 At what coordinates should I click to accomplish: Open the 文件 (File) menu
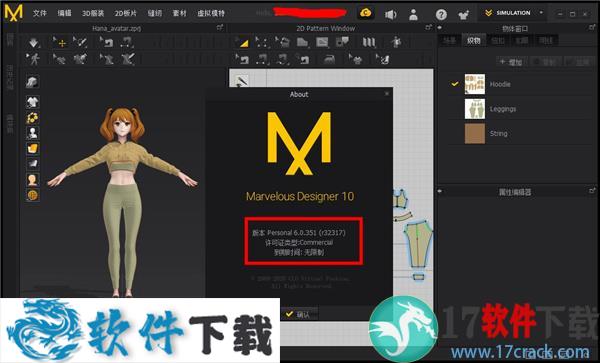coord(40,13)
